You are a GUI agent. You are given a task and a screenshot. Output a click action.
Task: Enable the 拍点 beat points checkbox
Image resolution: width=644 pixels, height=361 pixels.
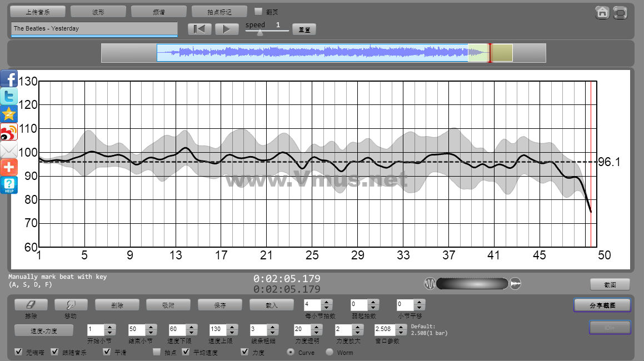point(157,352)
